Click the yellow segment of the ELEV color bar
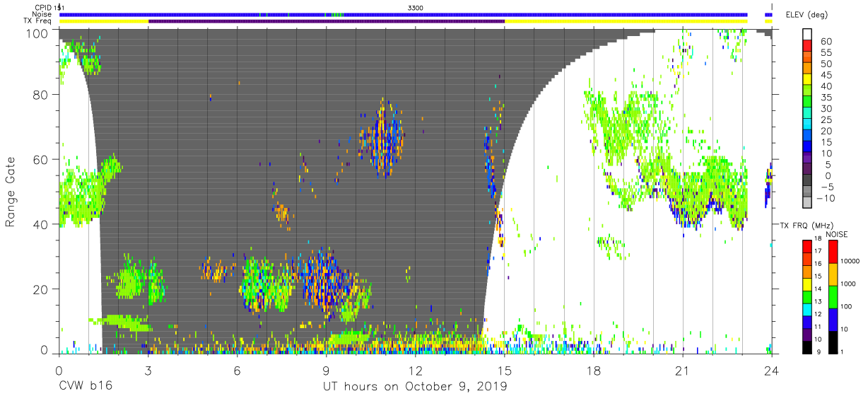This screenshot has height=401, width=868. tap(807, 81)
